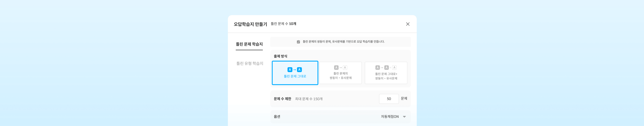This screenshot has width=644, height=126.
Task: Open the 틀린 유형 학습지 tab
Action: pos(250,63)
